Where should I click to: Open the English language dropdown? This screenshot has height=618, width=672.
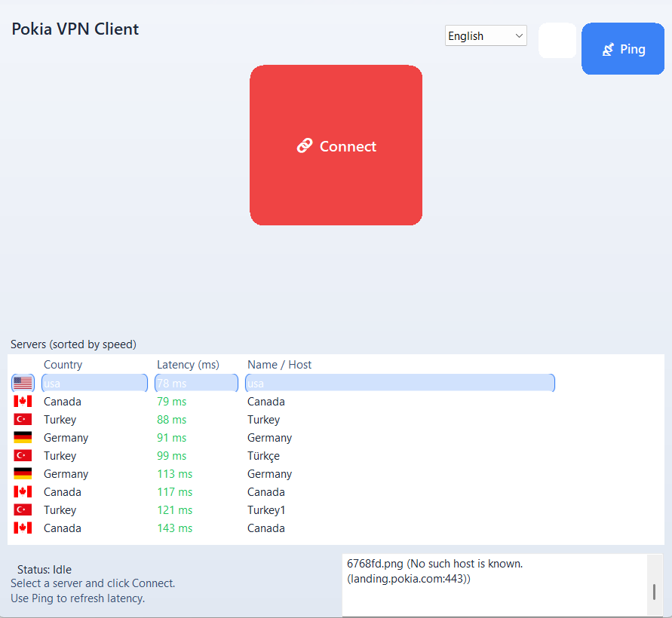pyautogui.click(x=486, y=35)
